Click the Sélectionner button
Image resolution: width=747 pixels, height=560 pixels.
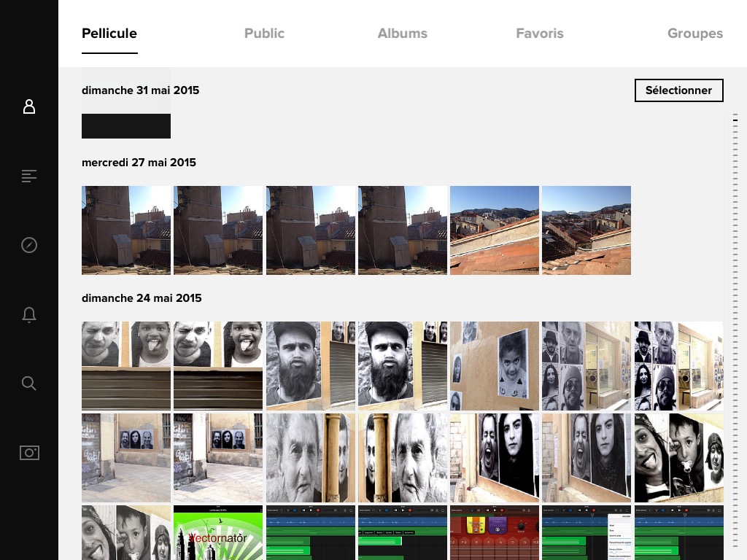[x=679, y=90]
